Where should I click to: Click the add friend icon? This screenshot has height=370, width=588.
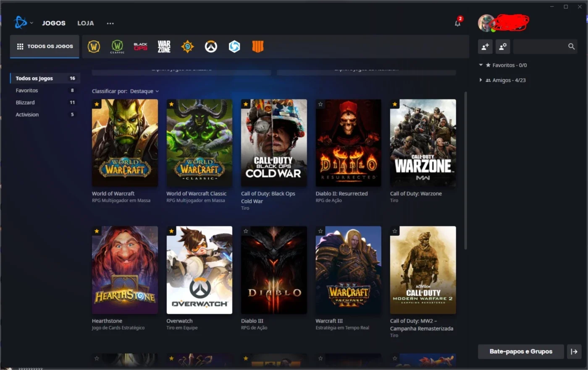coord(485,47)
